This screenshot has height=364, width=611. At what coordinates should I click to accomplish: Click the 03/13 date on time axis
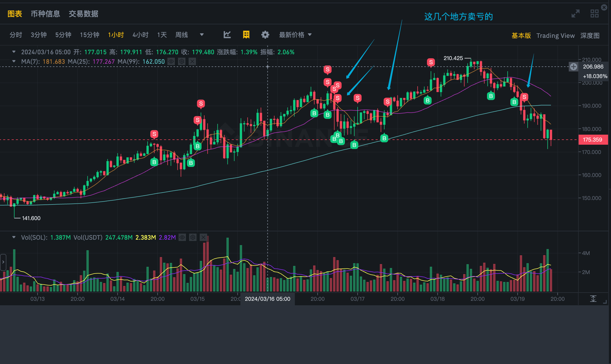point(38,299)
